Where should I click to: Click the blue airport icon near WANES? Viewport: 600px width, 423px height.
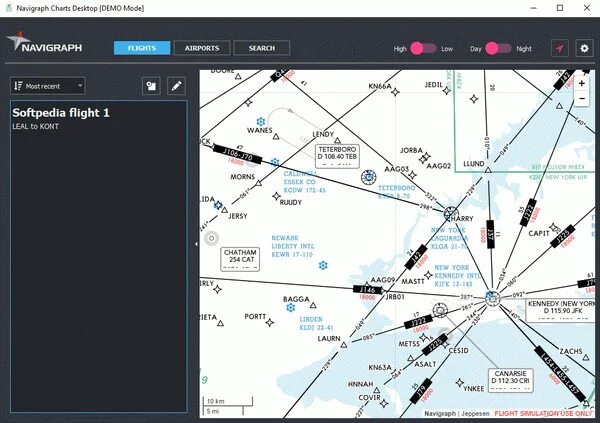[261, 122]
